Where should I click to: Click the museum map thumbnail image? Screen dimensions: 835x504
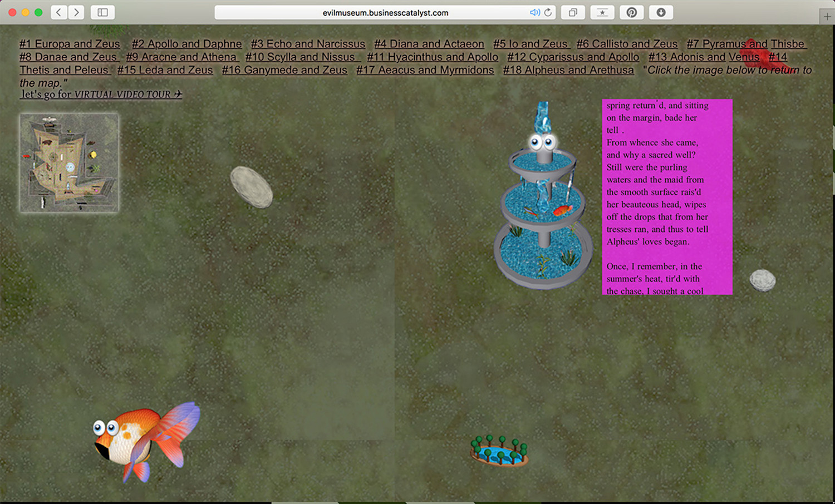70,162
